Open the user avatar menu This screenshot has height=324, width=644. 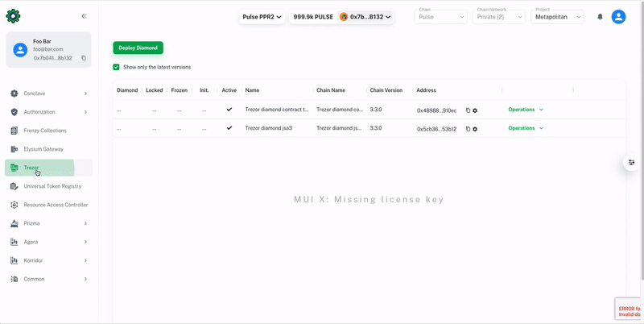[x=618, y=17]
